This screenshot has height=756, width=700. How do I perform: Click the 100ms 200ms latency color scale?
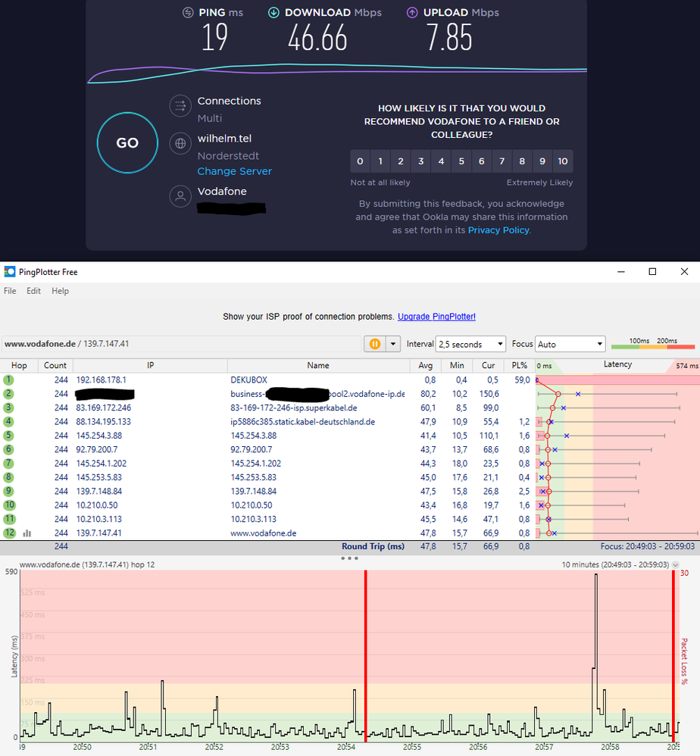coord(653,344)
